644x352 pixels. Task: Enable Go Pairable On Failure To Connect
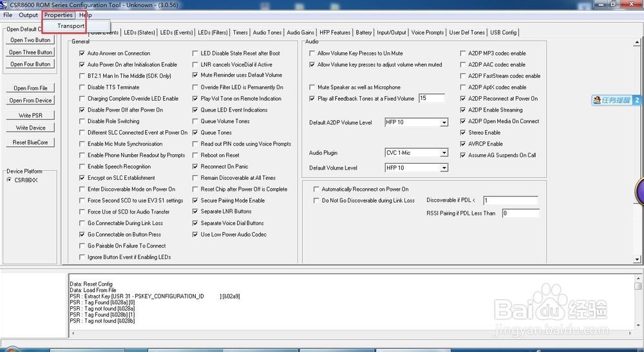pos(82,246)
